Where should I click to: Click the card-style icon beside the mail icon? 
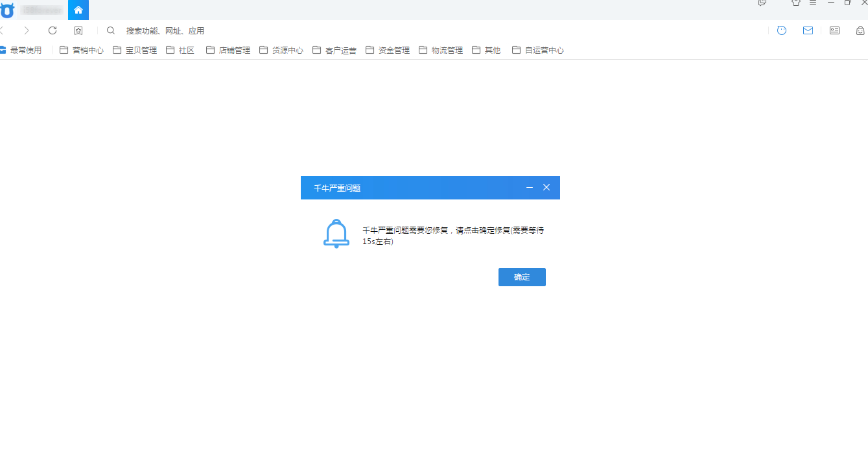pos(834,30)
